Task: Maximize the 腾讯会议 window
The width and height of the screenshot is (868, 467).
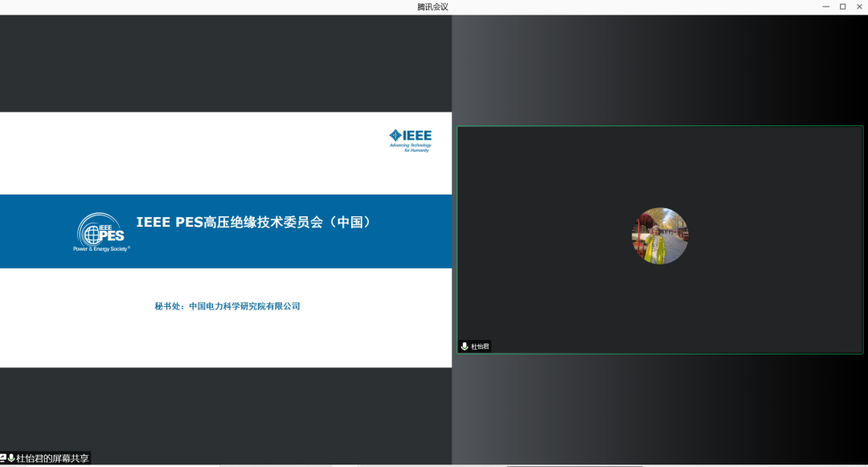Action: click(842, 6)
